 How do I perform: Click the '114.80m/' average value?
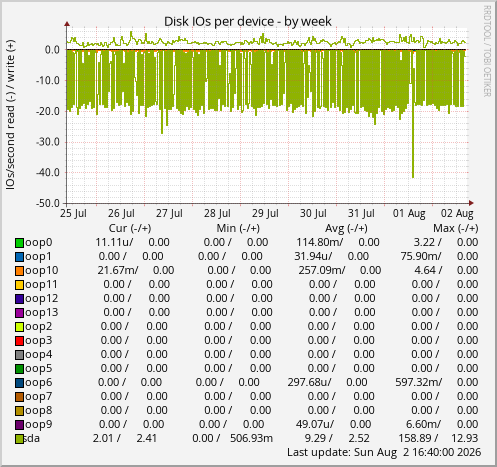pos(320,242)
